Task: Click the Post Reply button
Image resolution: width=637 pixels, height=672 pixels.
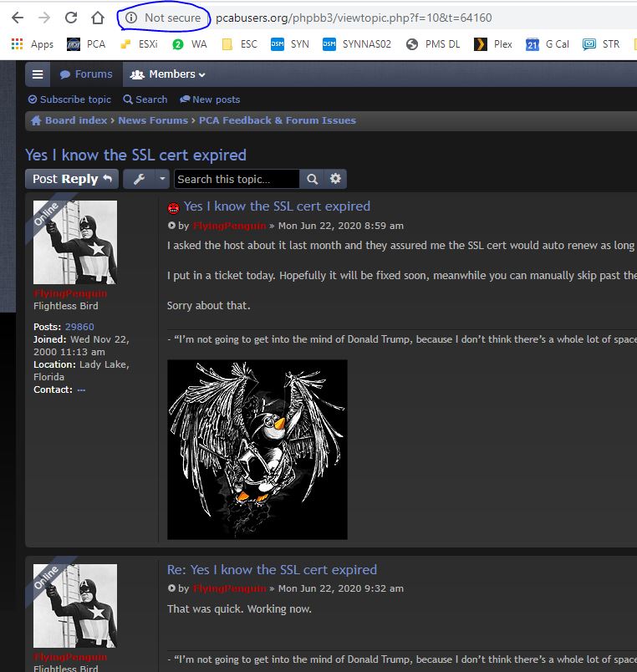Action: tap(72, 179)
